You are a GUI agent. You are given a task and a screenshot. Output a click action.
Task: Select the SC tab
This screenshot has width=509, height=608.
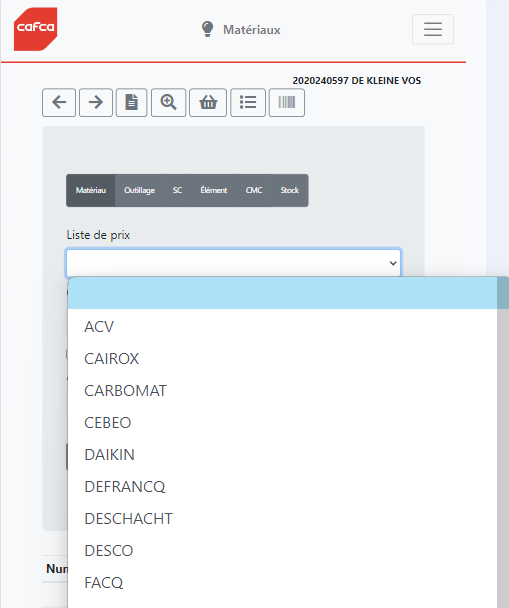tap(177, 190)
